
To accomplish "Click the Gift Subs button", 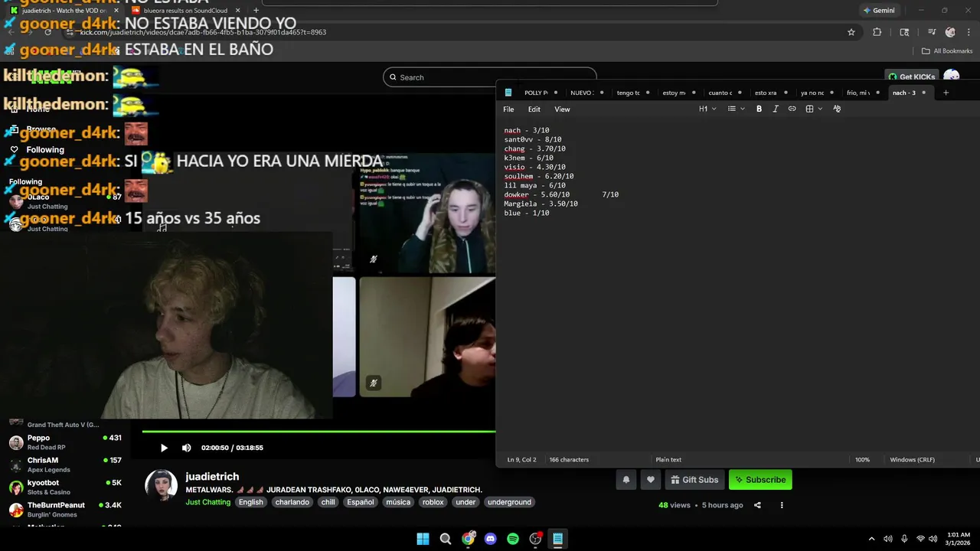I will tap(694, 480).
